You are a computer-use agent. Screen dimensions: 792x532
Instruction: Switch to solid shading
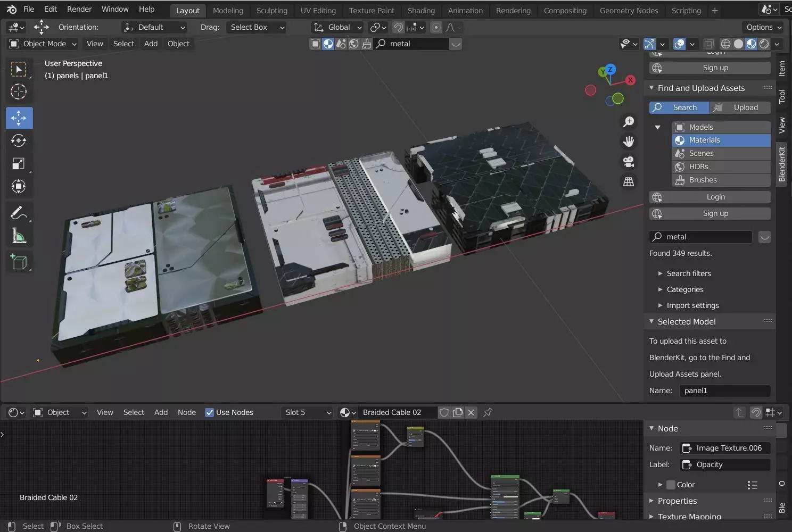738,44
